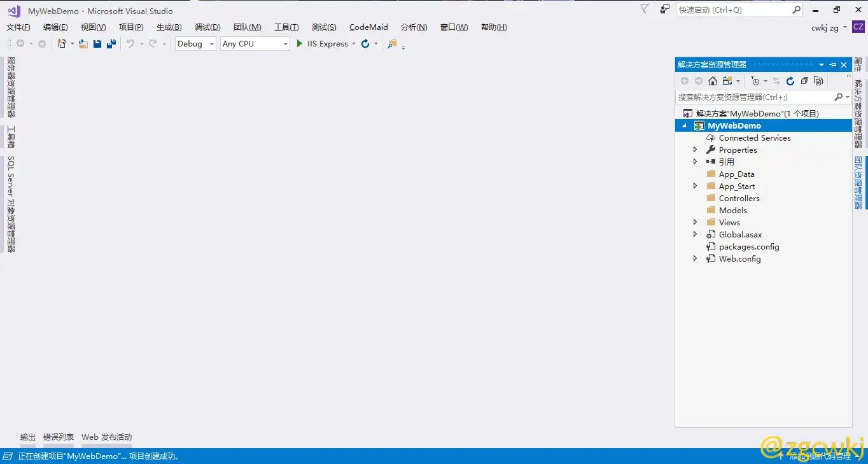The image size is (868, 464).
Task: Open the Debug configuration dropdown
Action: coord(195,44)
